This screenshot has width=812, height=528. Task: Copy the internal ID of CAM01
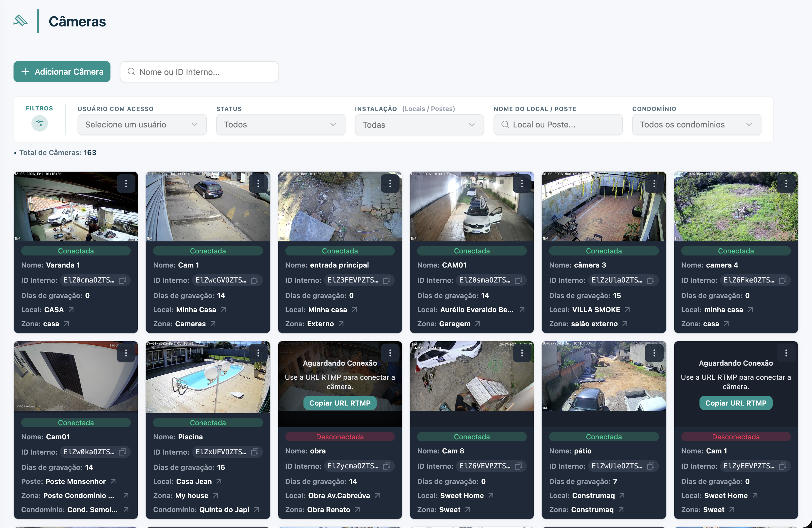pos(519,280)
